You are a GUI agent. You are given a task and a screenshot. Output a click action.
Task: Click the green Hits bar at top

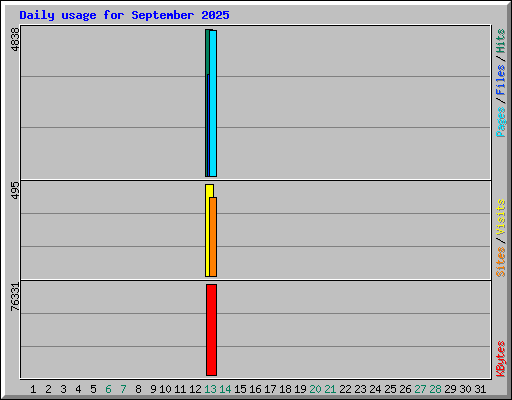click(207, 52)
